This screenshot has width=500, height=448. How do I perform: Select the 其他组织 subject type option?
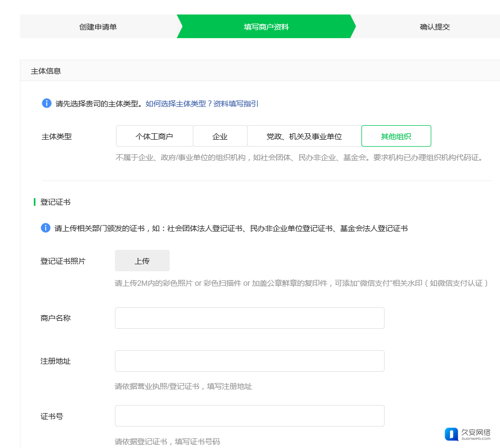(x=396, y=136)
